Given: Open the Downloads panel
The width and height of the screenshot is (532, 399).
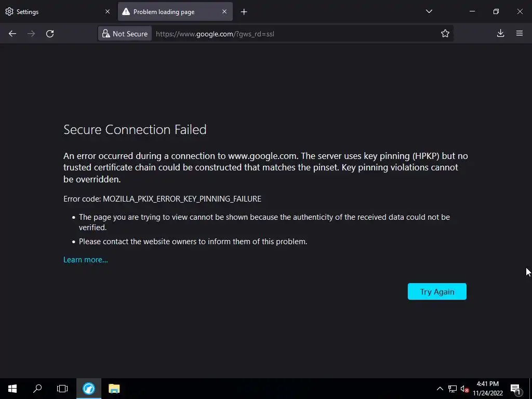Looking at the screenshot, I should point(500,34).
